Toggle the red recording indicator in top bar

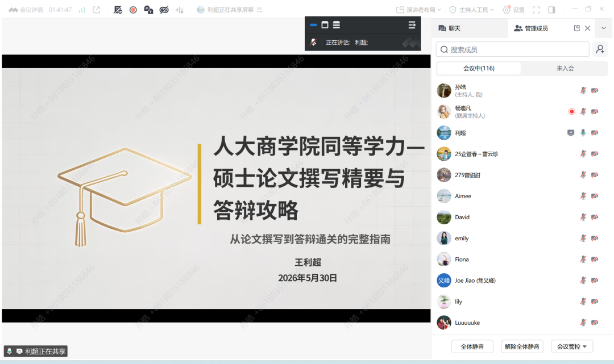point(133,10)
